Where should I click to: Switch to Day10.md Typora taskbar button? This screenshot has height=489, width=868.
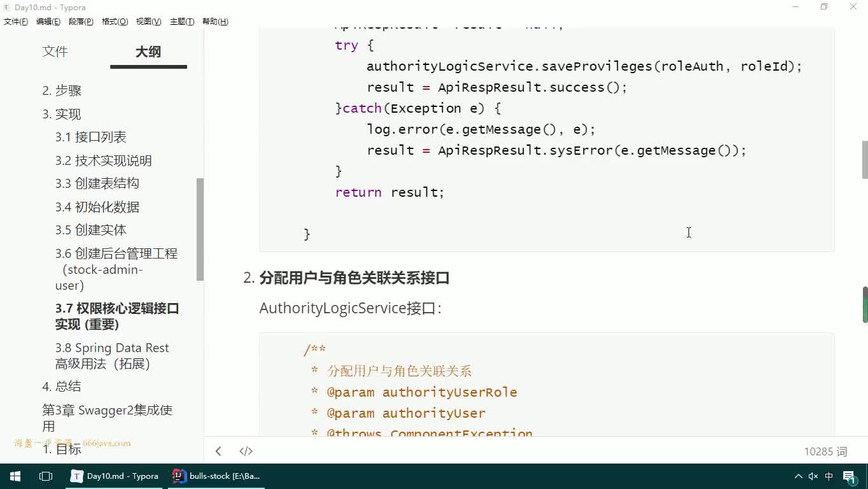[x=116, y=476]
